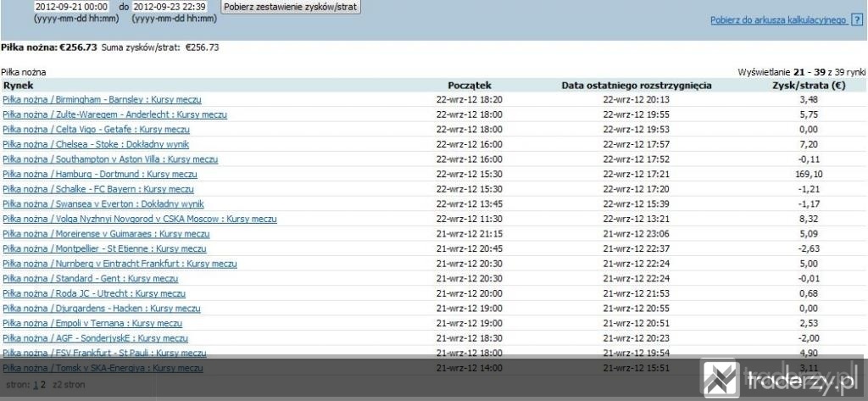This screenshot has width=868, height=401.
Task: Select the -2,63 loss value
Action: pos(809,249)
